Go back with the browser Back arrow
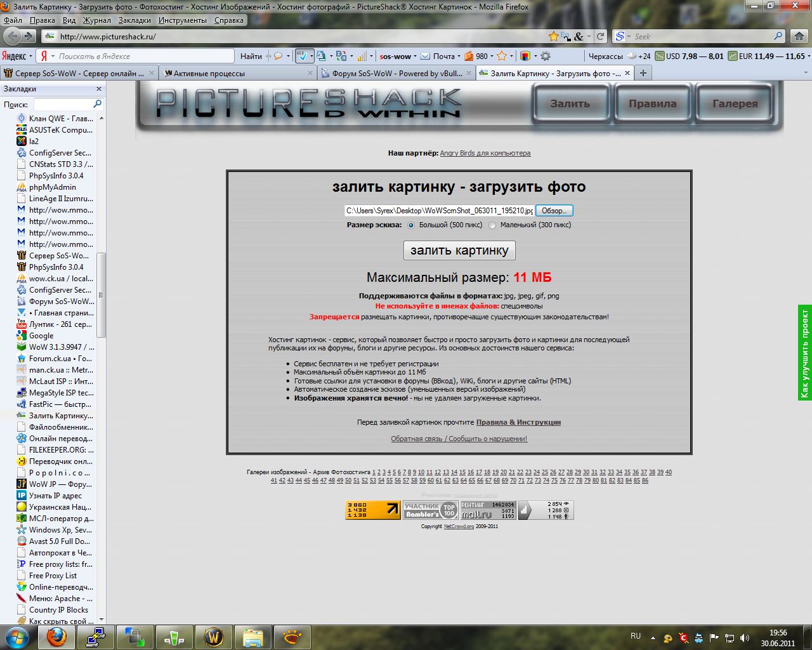This screenshot has width=812, height=650. point(13,36)
